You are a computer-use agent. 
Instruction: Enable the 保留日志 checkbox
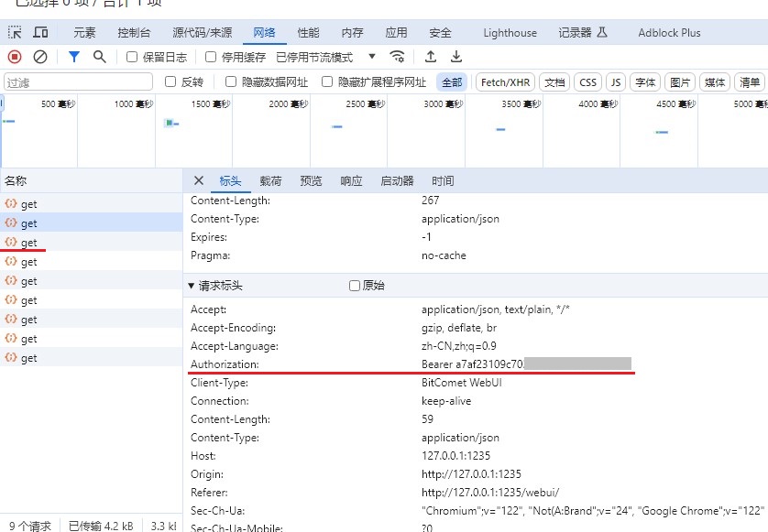click(132, 57)
